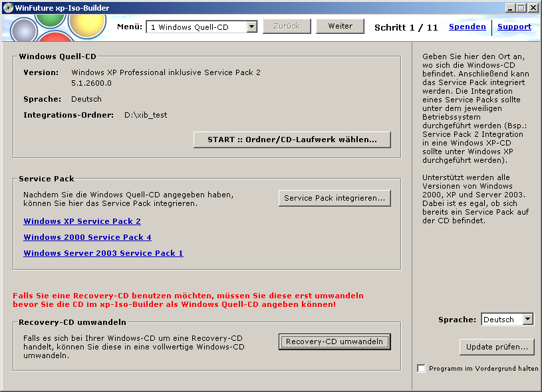The image size is (542, 392).
Task: Click the Windows XP Professional version text
Action: [x=166, y=72]
